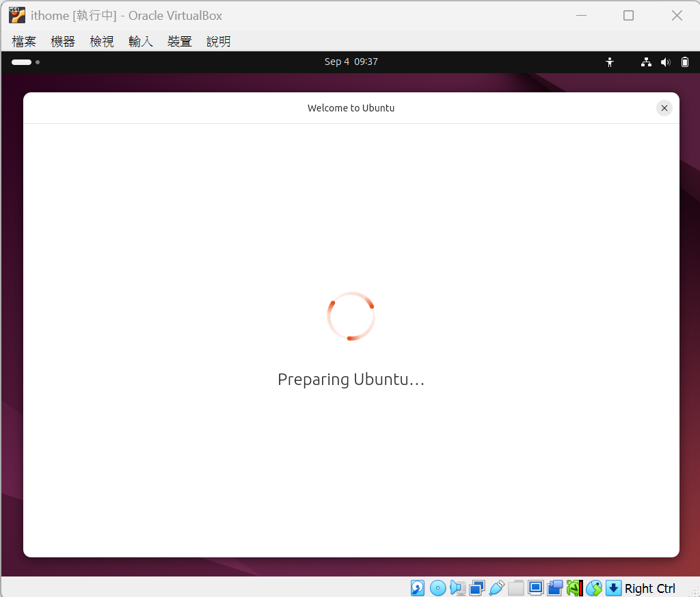Viewport: 700px width, 597px height.
Task: Click the optical disc status icon
Action: [x=437, y=587]
